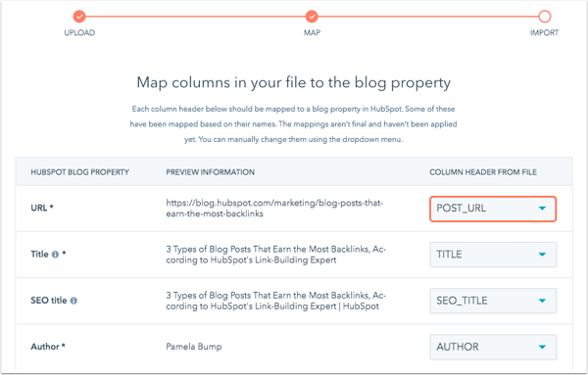Click the Preview Information column header
Viewport: 588px width, 375px height.
(211, 172)
